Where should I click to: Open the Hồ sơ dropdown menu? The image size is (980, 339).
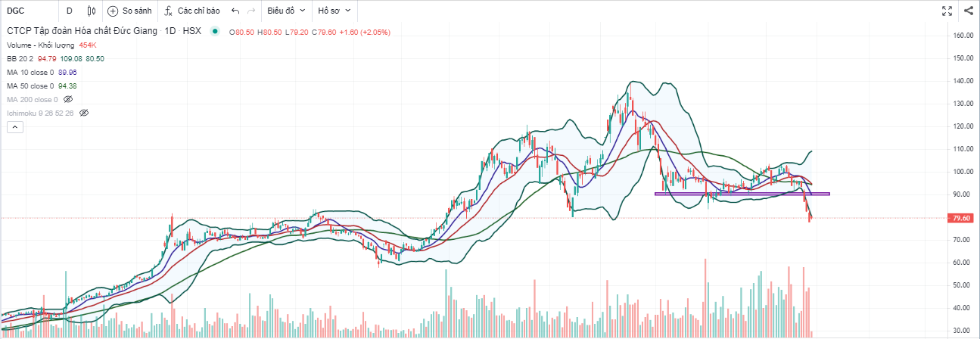pyautogui.click(x=334, y=11)
